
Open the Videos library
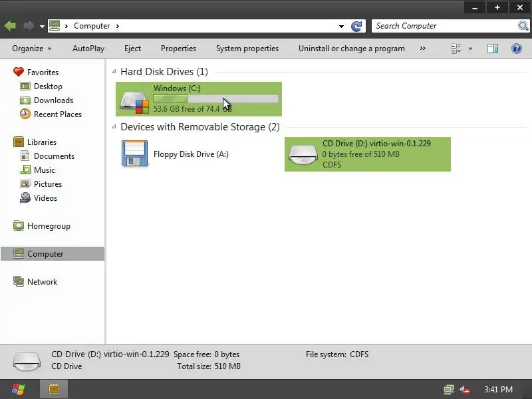(x=45, y=198)
